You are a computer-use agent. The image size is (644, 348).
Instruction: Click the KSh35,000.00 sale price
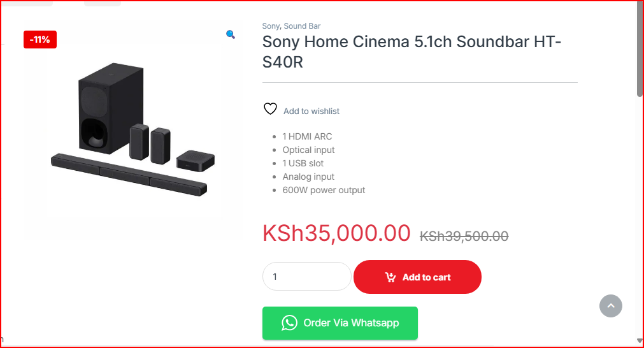336,233
